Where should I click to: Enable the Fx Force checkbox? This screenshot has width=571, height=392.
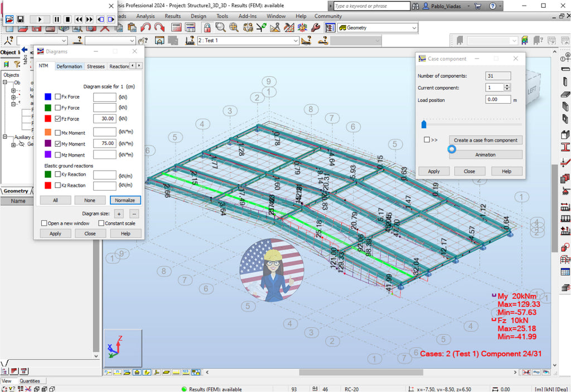(x=58, y=97)
